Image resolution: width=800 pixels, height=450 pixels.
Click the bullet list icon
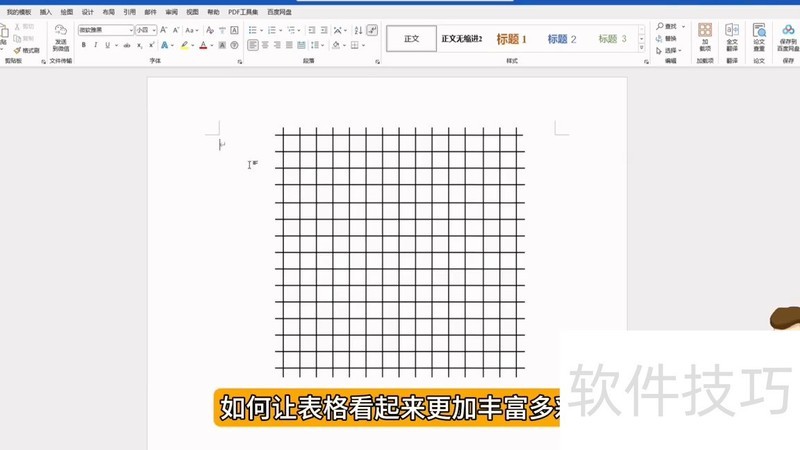coord(253,30)
